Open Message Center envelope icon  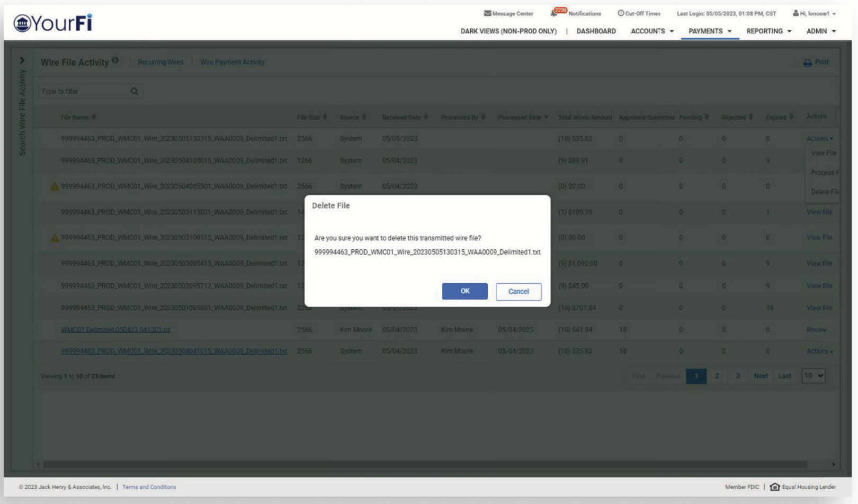coord(487,13)
